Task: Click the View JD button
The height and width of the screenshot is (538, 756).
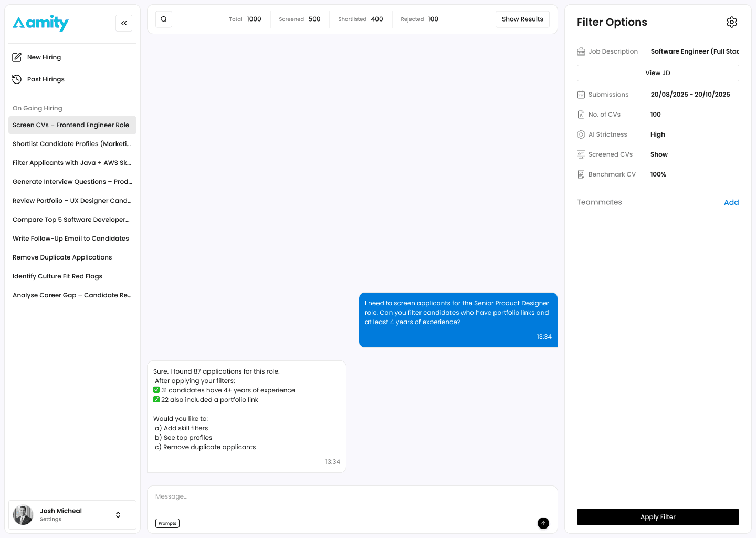Action: click(658, 73)
